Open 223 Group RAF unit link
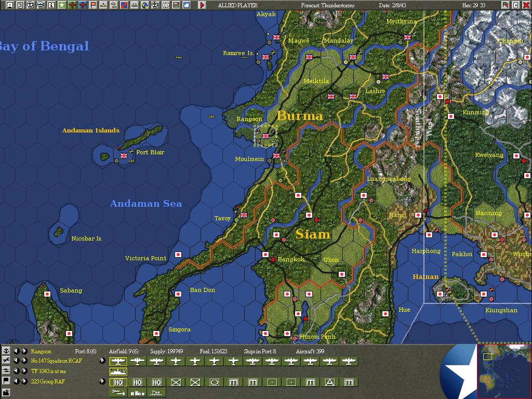 (48, 381)
